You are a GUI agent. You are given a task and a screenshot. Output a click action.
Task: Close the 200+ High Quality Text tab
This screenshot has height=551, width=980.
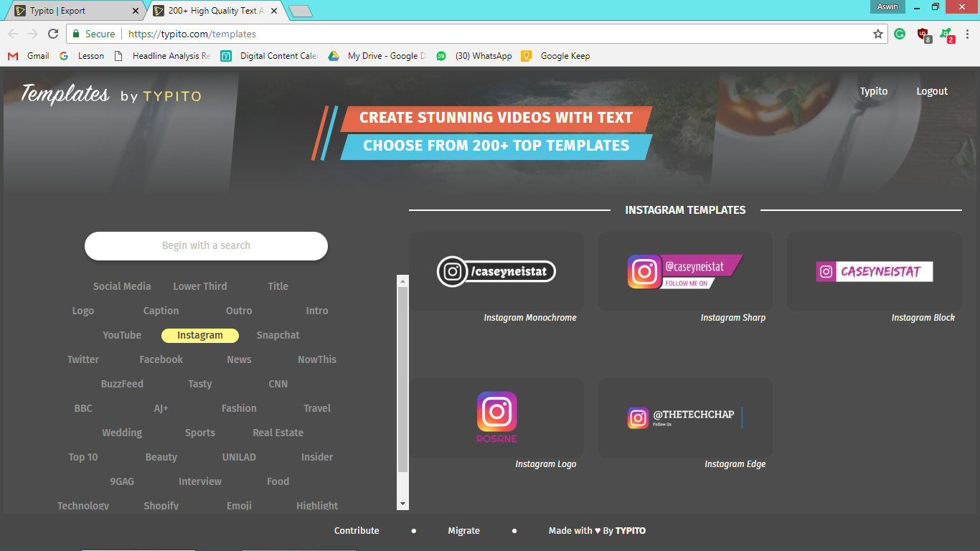coord(274,11)
